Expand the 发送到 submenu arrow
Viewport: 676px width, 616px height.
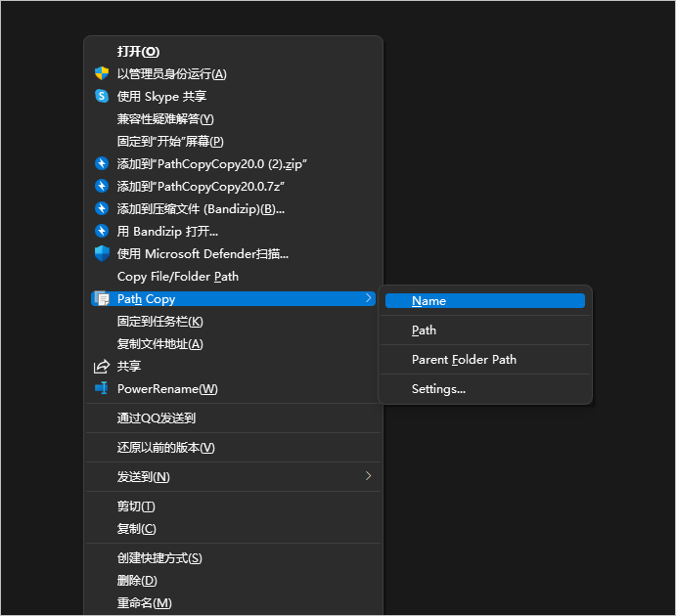[368, 476]
